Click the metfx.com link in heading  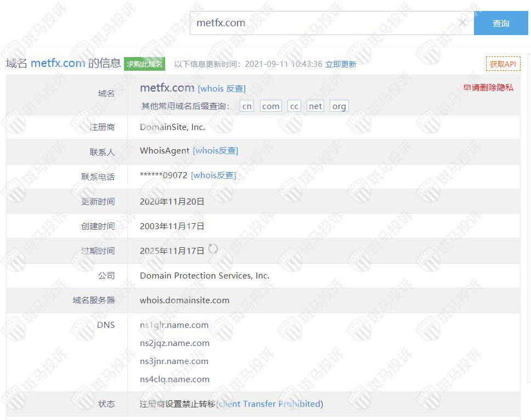(x=58, y=63)
